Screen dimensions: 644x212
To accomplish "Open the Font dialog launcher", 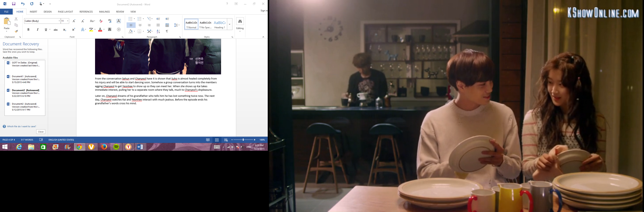I will 122,37.
